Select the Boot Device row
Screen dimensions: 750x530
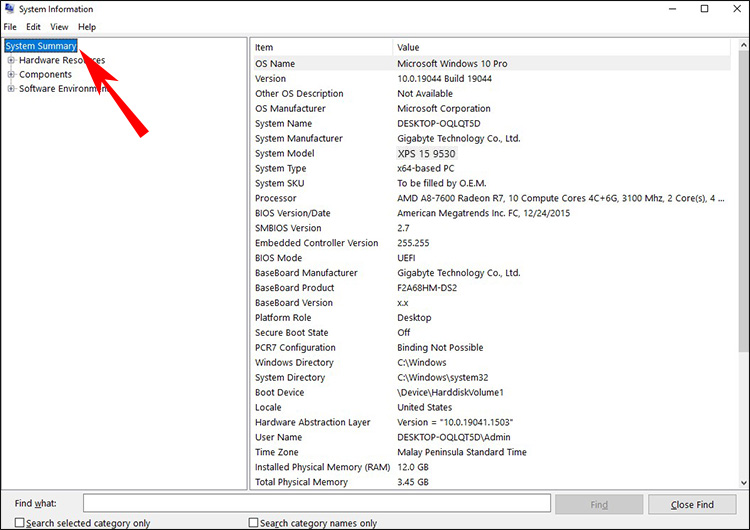pos(491,392)
